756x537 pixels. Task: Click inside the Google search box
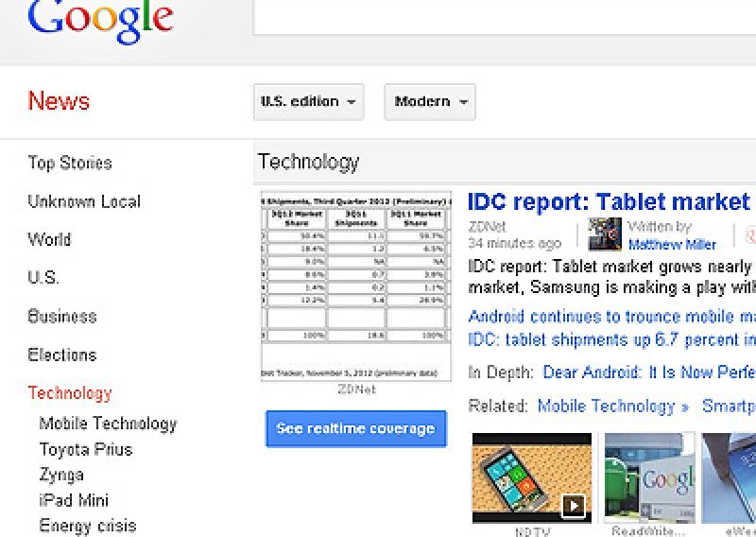click(505, 17)
